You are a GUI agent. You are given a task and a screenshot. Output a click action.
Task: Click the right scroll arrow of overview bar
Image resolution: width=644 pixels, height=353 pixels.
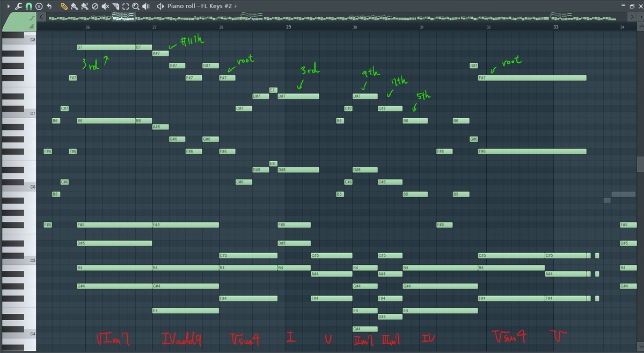click(x=632, y=18)
